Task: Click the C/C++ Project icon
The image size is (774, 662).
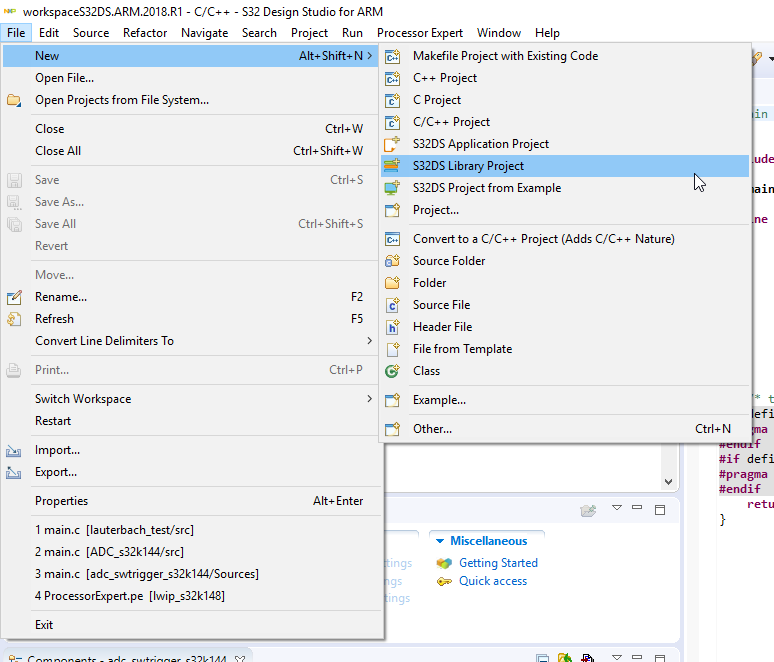Action: tap(392, 122)
